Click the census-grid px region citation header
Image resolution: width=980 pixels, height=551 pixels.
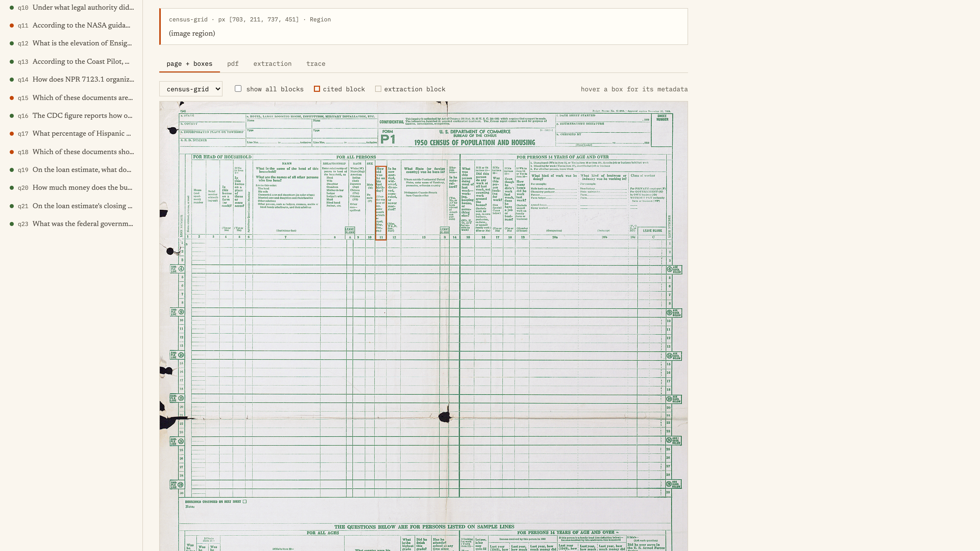tap(250, 19)
